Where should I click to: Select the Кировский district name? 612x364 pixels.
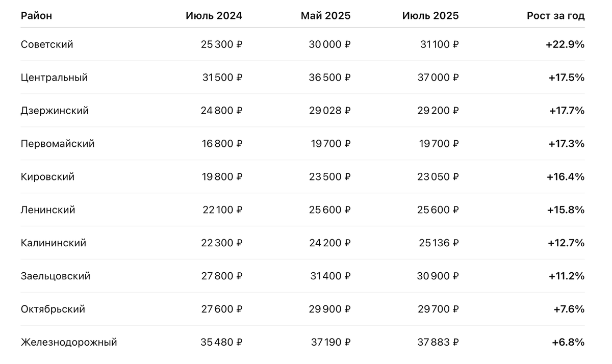pyautogui.click(x=47, y=177)
